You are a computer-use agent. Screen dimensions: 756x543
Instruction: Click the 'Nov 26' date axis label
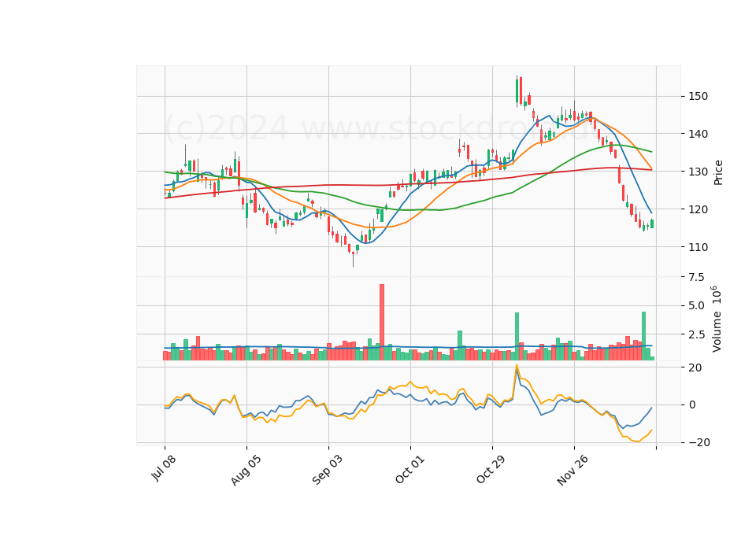573,470
